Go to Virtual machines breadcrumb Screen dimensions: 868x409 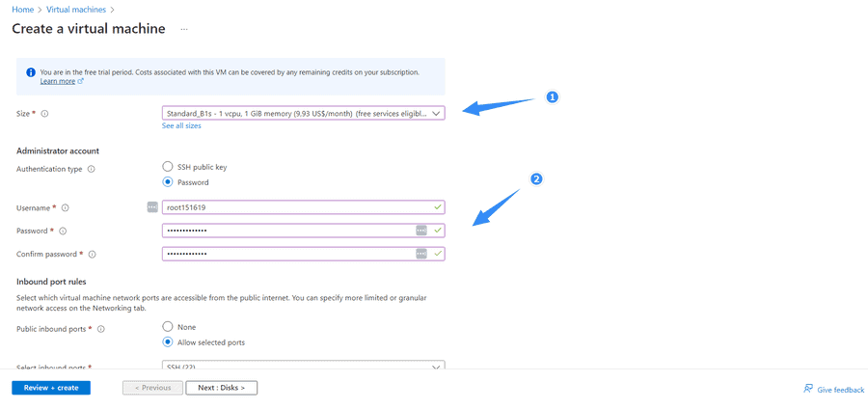coord(76,10)
